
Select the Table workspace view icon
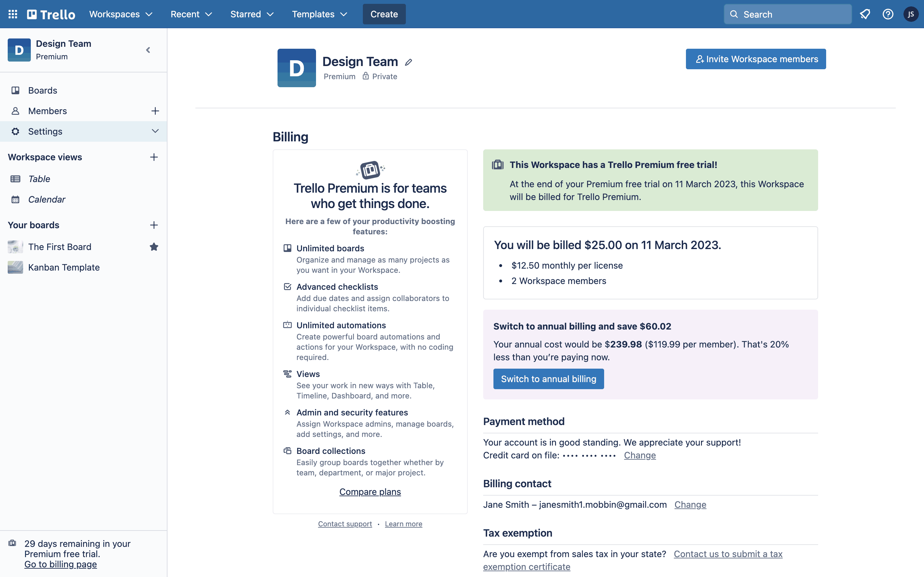click(x=16, y=179)
